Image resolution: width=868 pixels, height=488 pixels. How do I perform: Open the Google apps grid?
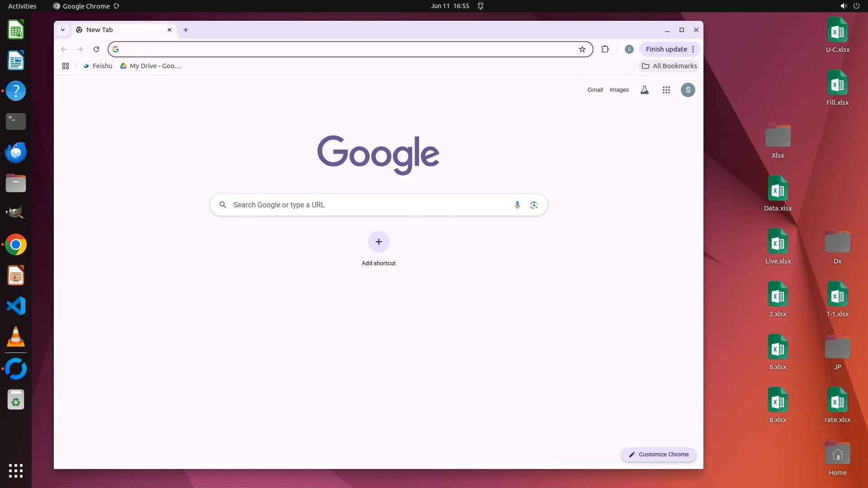[666, 90]
